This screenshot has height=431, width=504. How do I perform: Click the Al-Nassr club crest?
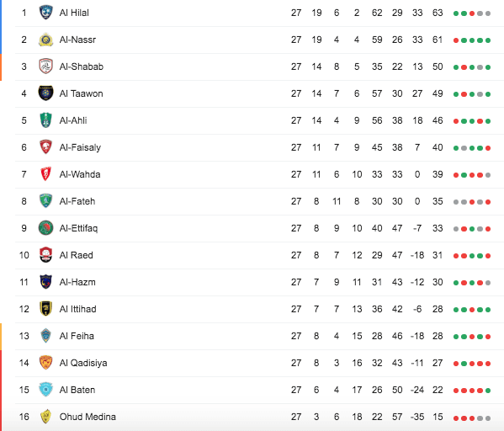[45, 40]
